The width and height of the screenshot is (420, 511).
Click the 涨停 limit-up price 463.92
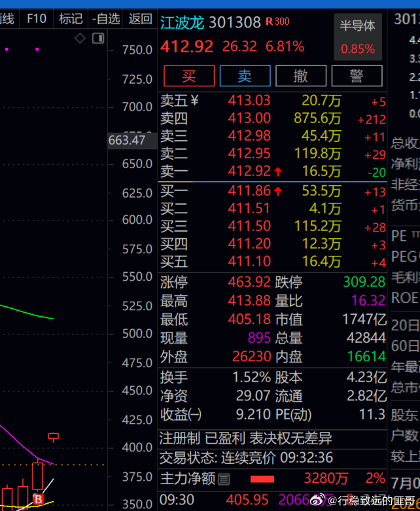tap(249, 282)
